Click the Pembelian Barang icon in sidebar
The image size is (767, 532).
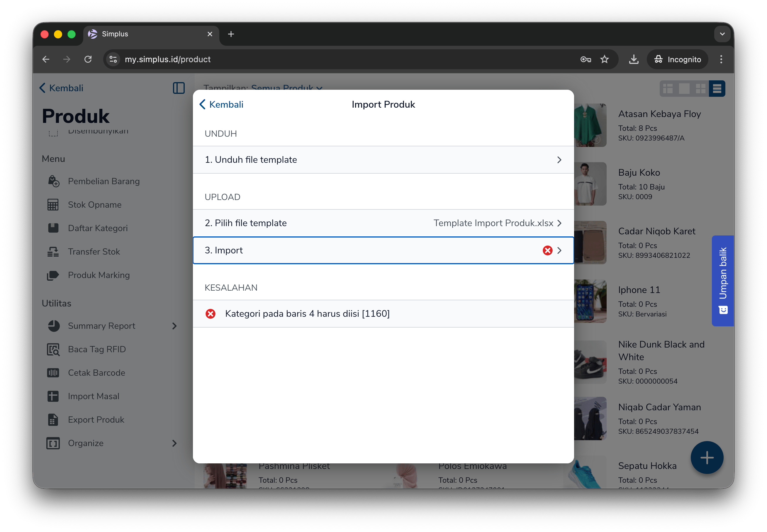point(53,181)
